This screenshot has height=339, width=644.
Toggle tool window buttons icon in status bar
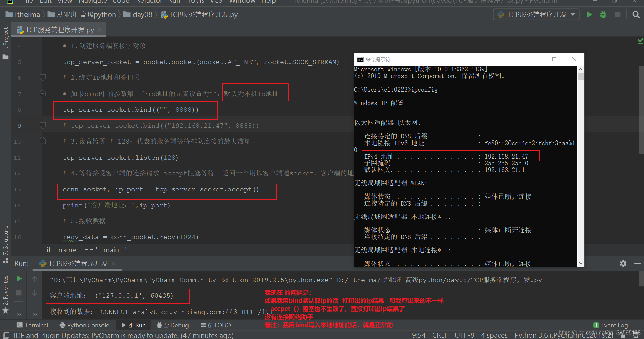6,335
